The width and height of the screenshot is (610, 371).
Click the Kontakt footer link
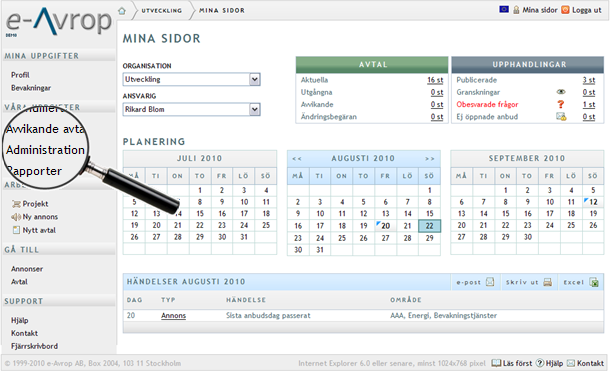(590, 363)
